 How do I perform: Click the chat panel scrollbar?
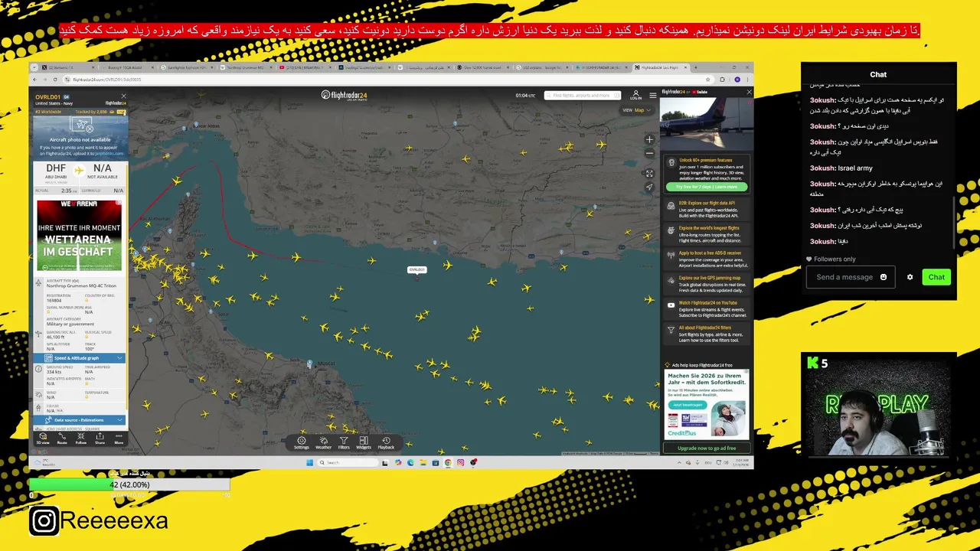[x=954, y=223]
